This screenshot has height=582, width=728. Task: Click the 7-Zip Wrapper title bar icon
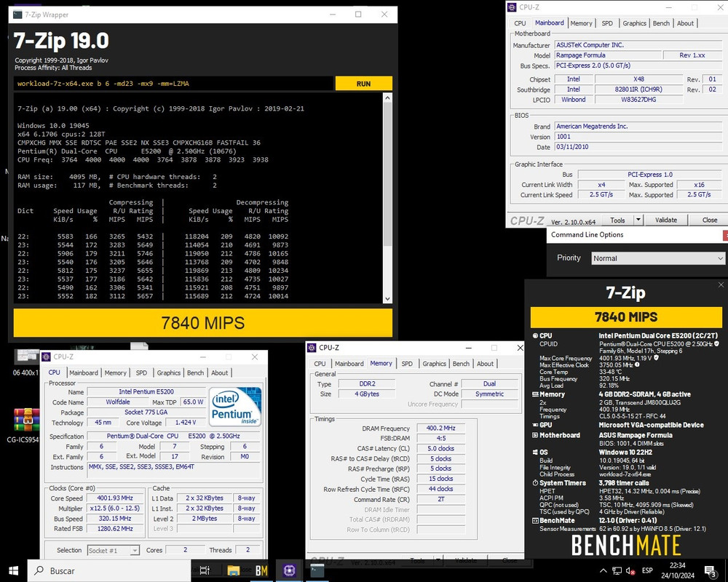pyautogui.click(x=17, y=15)
